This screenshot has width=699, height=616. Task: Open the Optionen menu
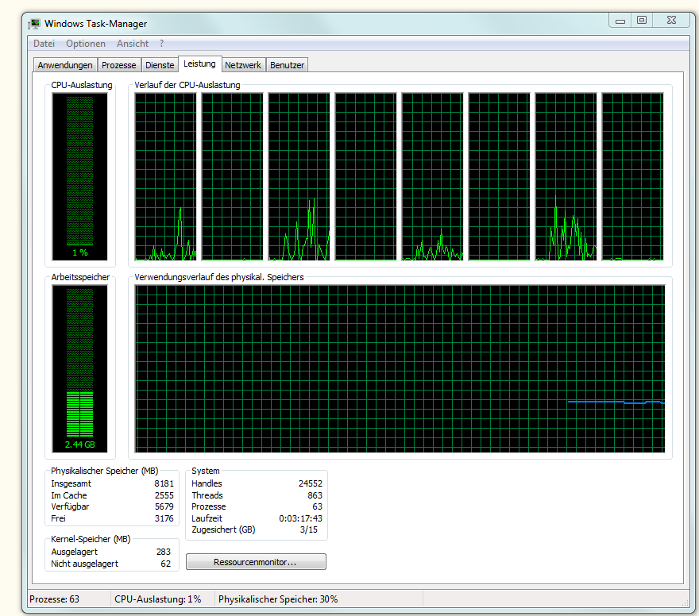pos(86,44)
